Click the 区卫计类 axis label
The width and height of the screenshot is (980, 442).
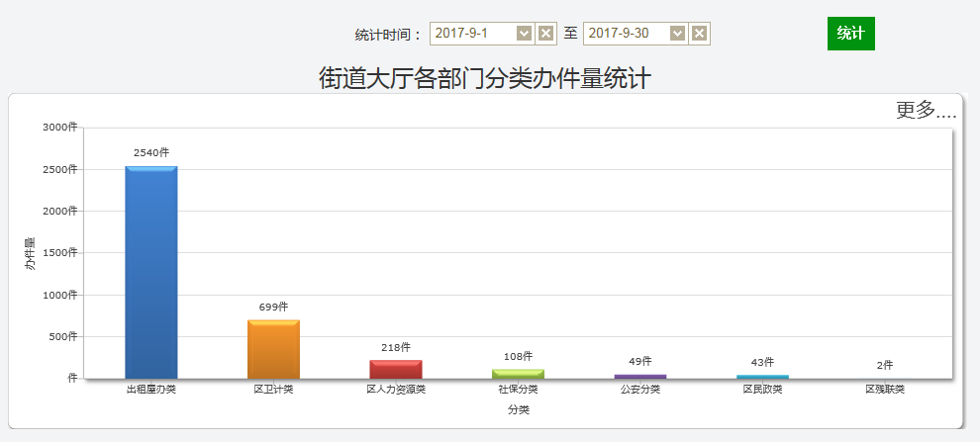coord(274,390)
